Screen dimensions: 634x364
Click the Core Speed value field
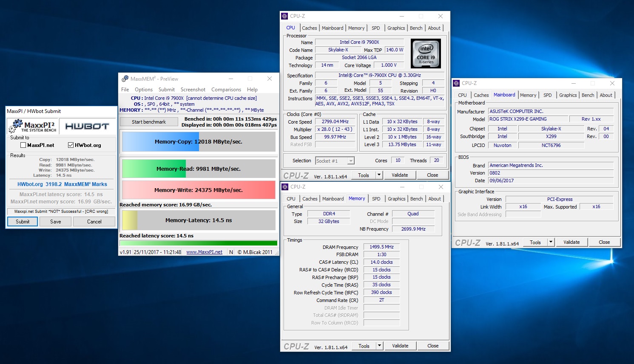coord(335,121)
